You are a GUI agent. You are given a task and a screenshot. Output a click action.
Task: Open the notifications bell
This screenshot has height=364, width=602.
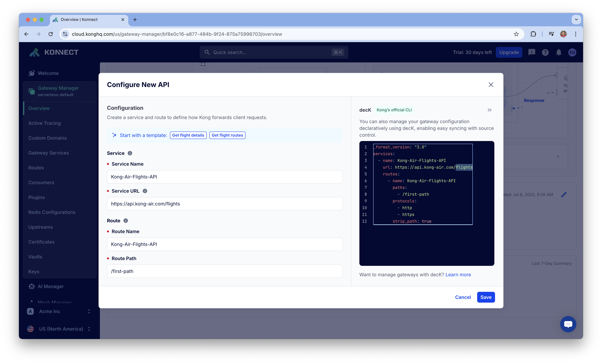pos(558,52)
